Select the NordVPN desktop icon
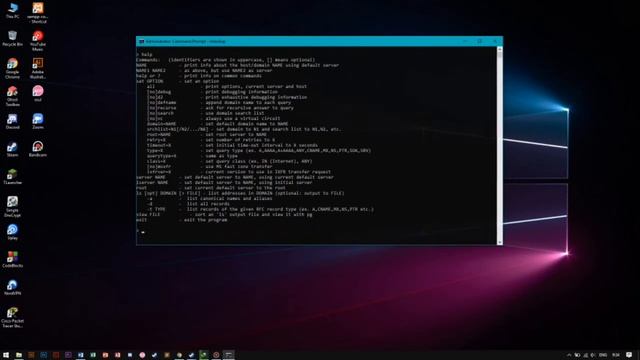This screenshot has height=360, width=640. (12, 287)
